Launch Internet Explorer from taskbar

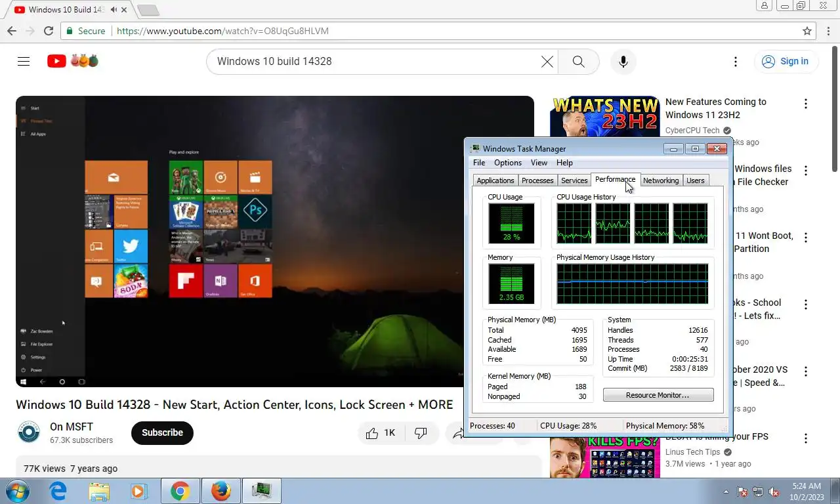click(x=58, y=491)
